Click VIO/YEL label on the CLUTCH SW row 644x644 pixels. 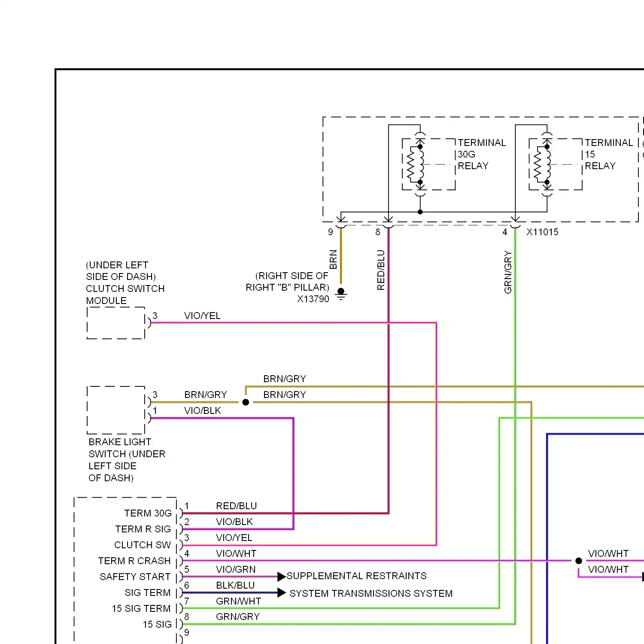(234, 538)
